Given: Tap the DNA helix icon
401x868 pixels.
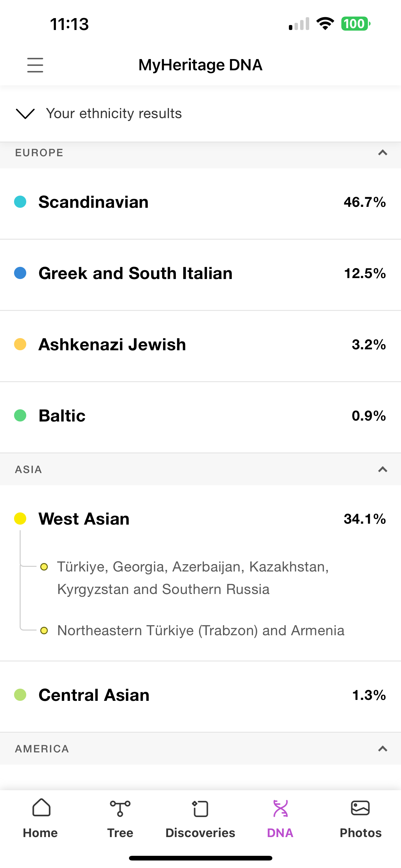Looking at the screenshot, I should (280, 808).
